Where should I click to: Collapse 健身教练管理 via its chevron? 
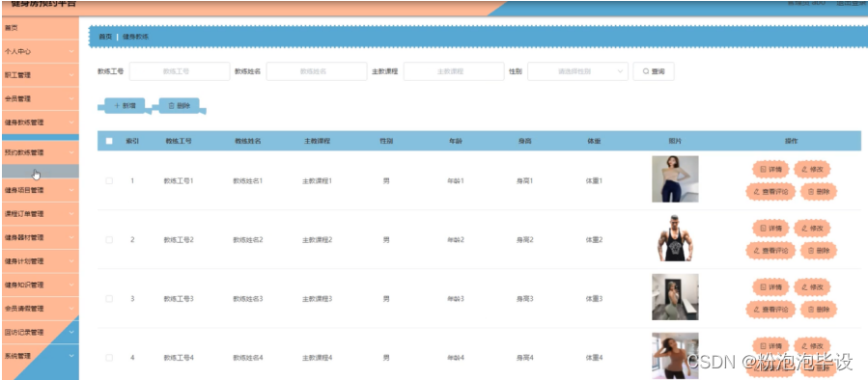[71, 122]
